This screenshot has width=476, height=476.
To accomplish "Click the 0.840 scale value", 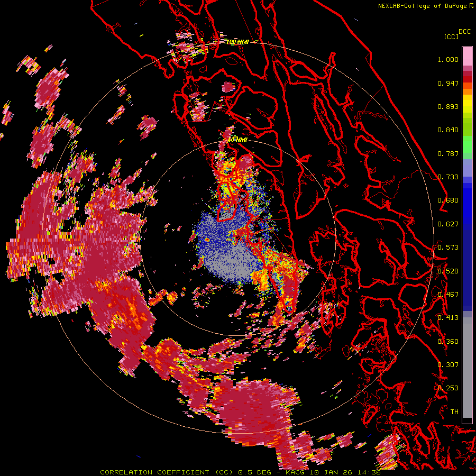I will tap(448, 130).
